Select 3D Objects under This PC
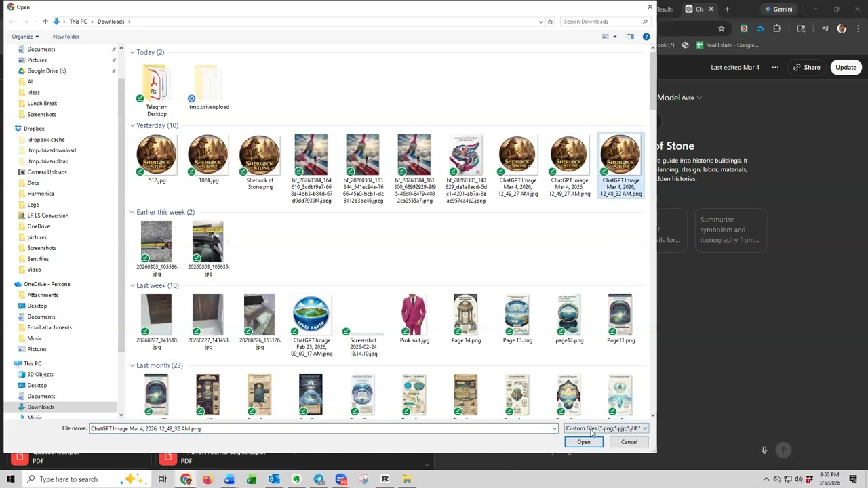The width and height of the screenshot is (868, 488). (x=40, y=375)
